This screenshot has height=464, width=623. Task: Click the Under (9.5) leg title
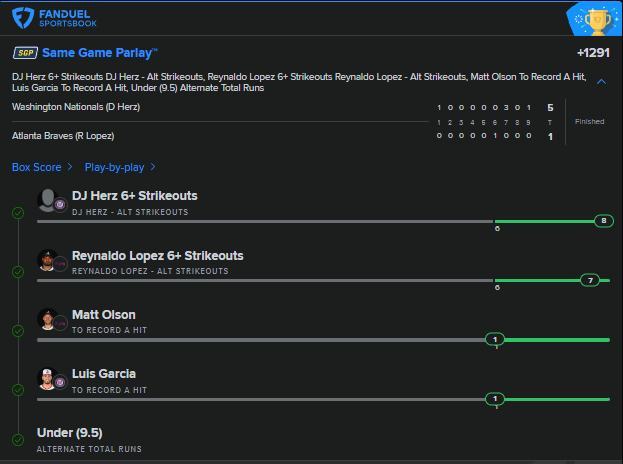70,433
